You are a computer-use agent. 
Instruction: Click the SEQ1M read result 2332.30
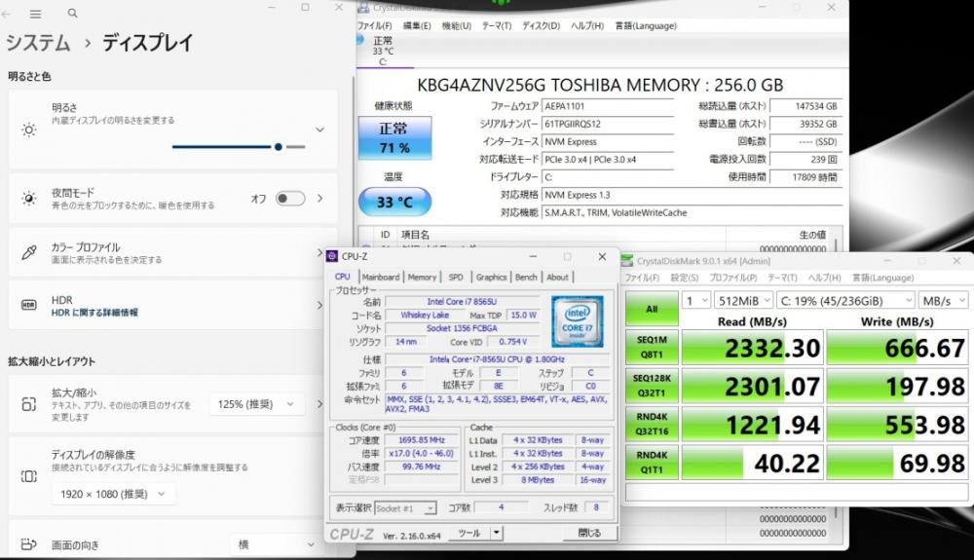[x=752, y=348]
